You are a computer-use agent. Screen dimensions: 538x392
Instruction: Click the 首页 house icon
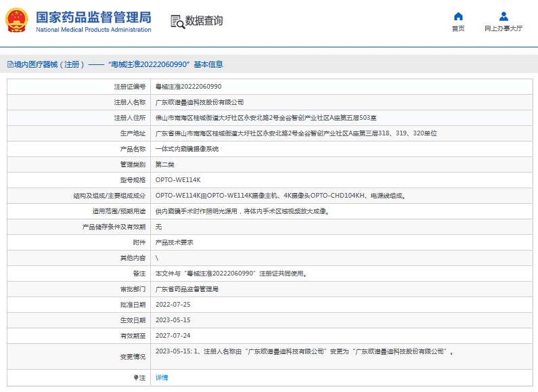click(458, 16)
